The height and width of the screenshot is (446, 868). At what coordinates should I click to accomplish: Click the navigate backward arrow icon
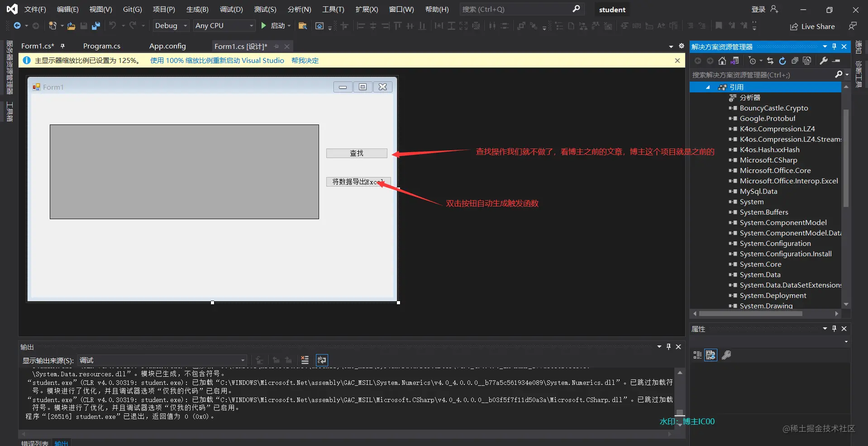tap(17, 26)
